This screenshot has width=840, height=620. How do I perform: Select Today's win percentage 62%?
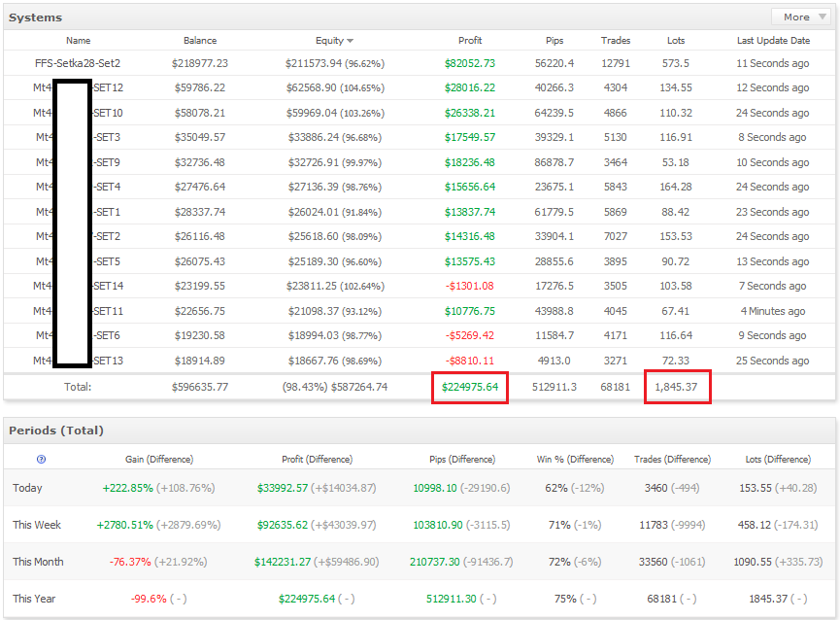click(556, 488)
